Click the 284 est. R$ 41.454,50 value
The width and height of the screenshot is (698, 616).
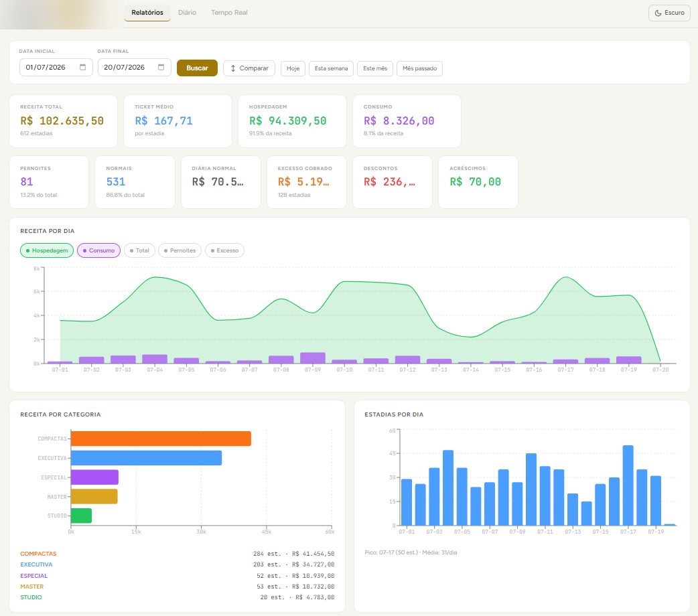click(294, 554)
